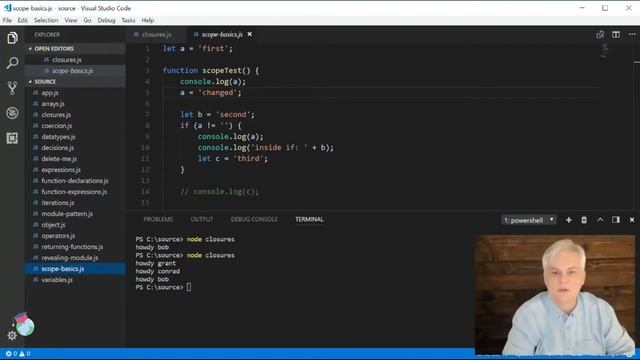Open the Explorer view in activity bar
Viewport: 640px width, 360px height.
(12, 38)
